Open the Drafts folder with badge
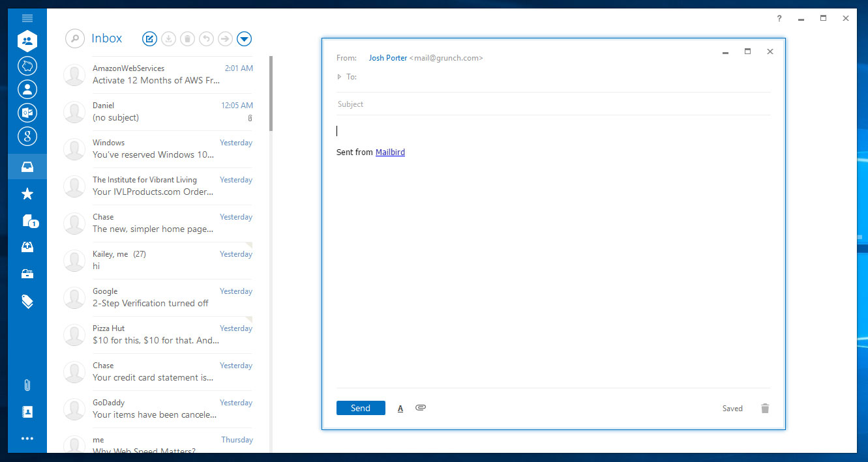This screenshot has width=868, height=462. pyautogui.click(x=28, y=221)
